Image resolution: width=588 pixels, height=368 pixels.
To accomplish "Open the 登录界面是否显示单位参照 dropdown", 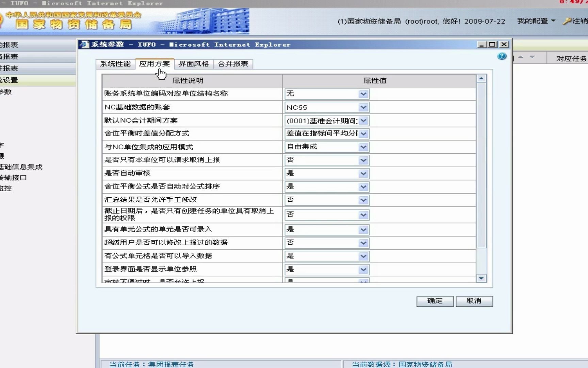I will [363, 270].
